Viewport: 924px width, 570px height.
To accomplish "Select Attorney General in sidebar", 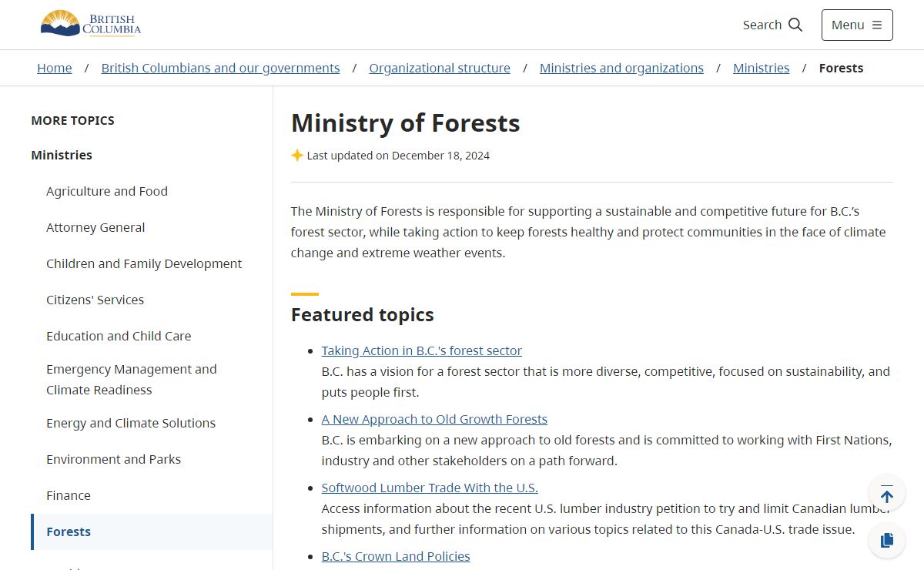I will 95,227.
